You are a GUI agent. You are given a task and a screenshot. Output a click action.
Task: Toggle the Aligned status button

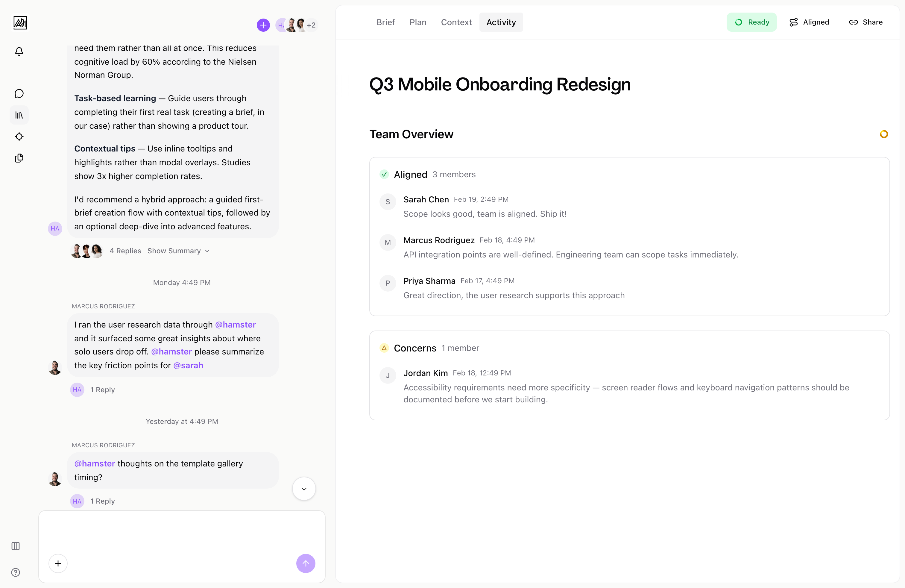pyautogui.click(x=809, y=22)
